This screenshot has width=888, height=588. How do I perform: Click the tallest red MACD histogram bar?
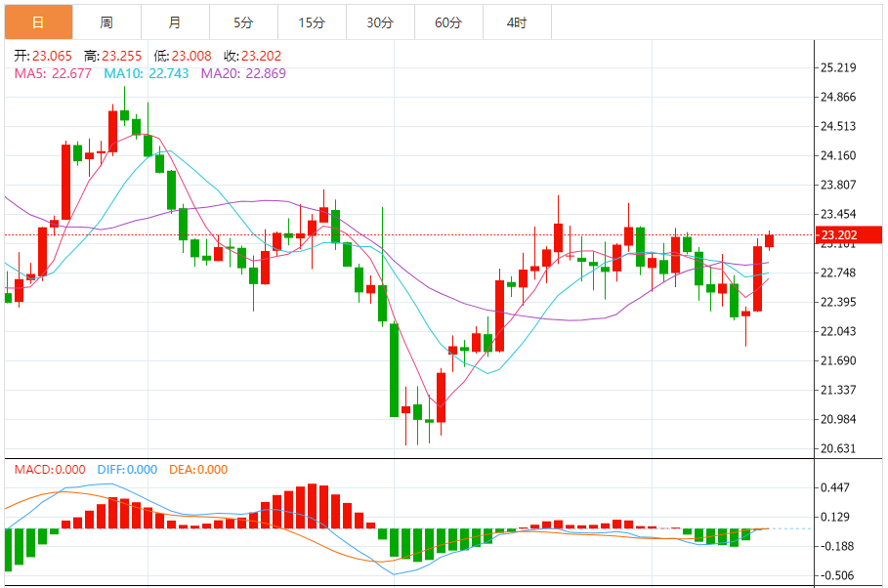pyautogui.click(x=312, y=506)
